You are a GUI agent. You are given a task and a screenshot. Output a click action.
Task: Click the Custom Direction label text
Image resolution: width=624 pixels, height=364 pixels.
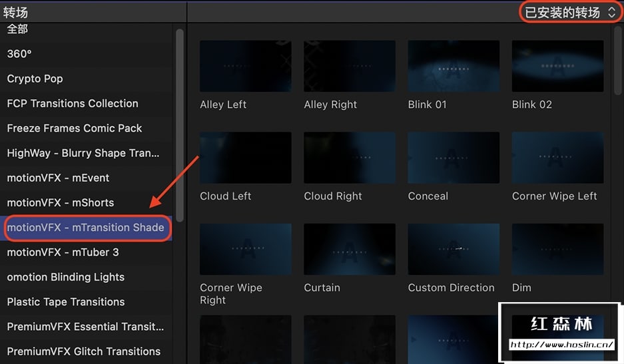(x=451, y=287)
